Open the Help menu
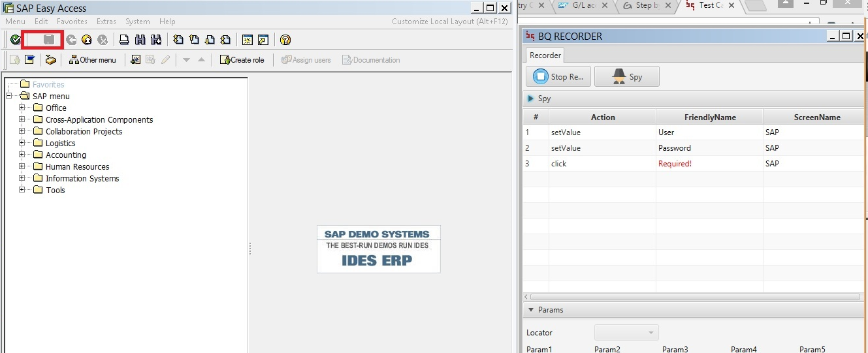This screenshot has height=353, width=868. pos(167,22)
